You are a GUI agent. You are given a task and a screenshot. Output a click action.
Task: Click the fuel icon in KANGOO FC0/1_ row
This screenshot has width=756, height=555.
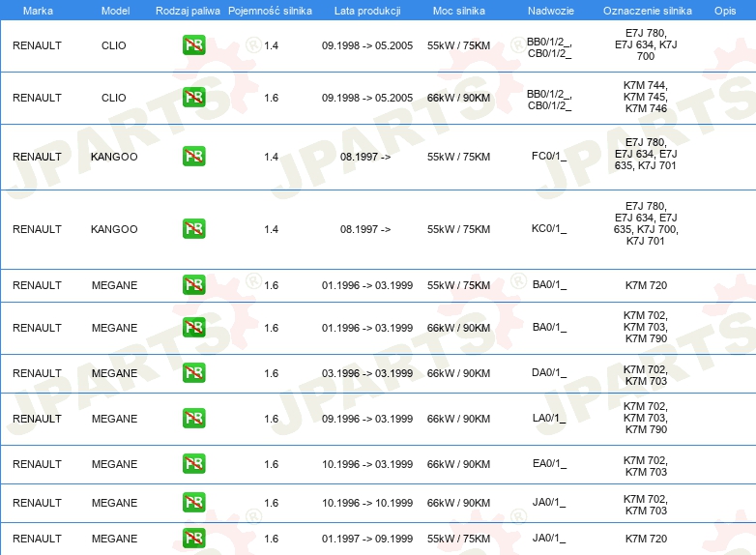click(x=193, y=157)
